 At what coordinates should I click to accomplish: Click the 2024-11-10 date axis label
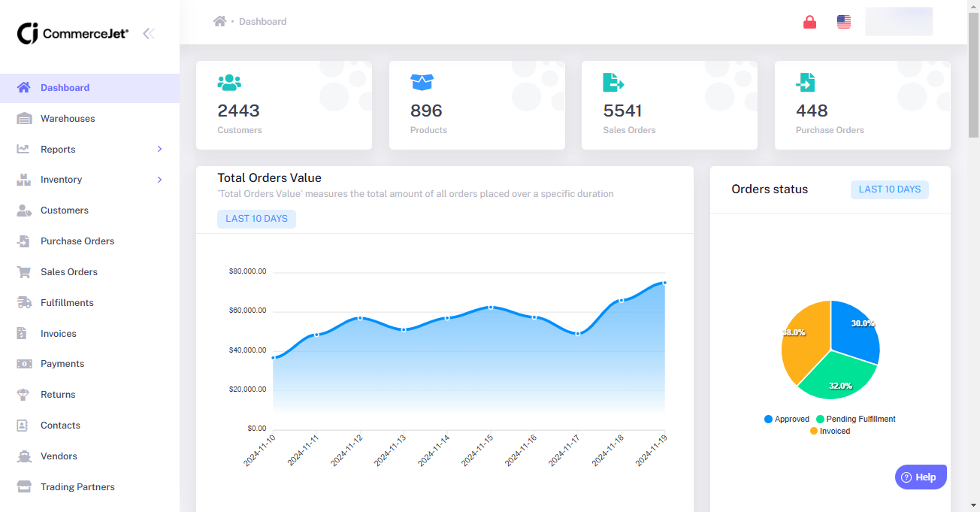[260, 450]
